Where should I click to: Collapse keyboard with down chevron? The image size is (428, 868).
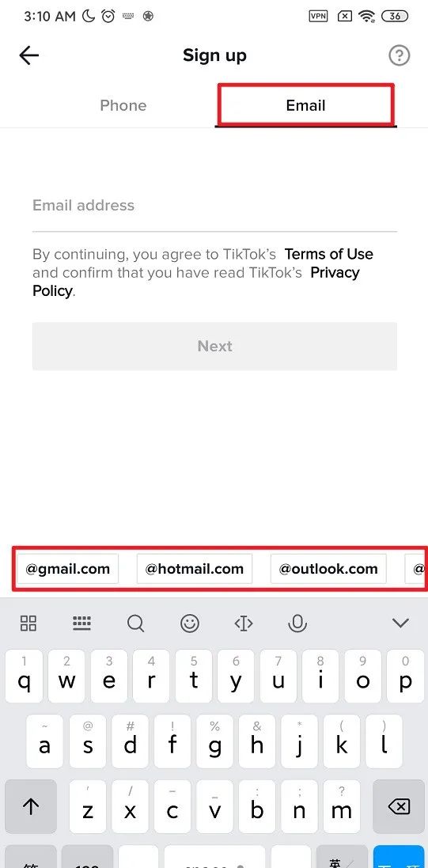point(400,624)
